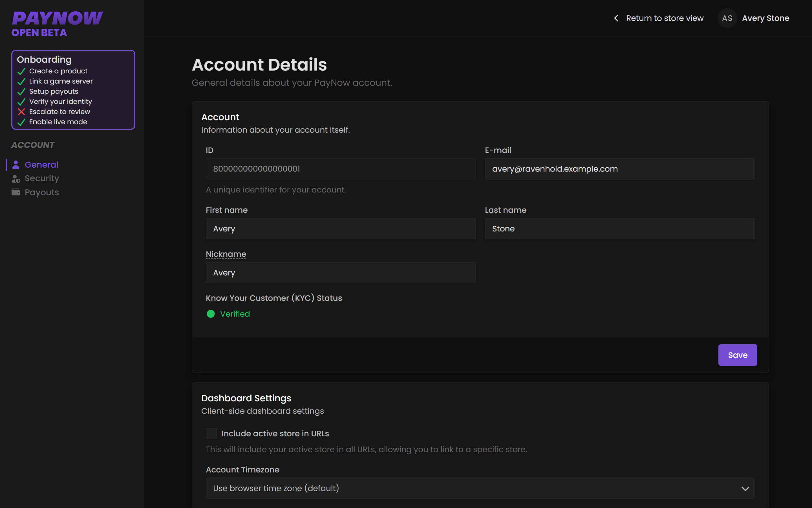This screenshot has height=508, width=812.
Task: Click the Payouts wallet icon
Action: click(16, 192)
